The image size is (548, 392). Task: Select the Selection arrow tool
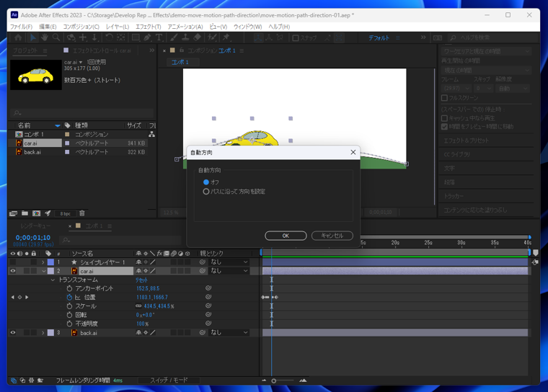(33, 37)
